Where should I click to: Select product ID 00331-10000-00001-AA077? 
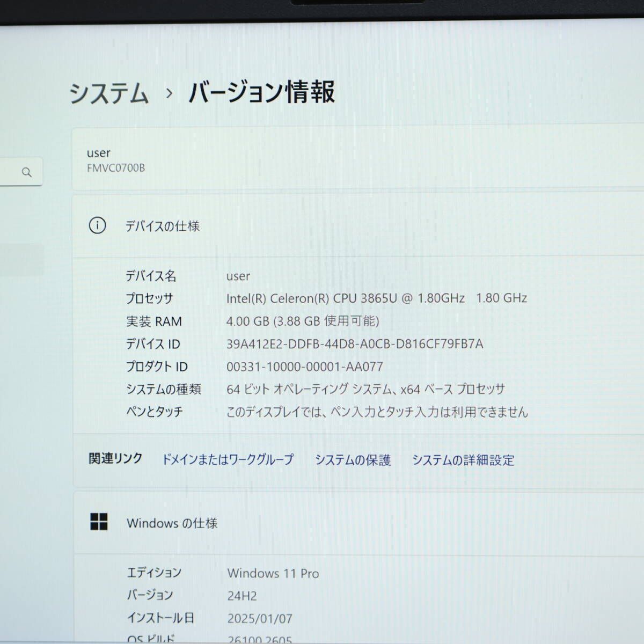point(305,367)
